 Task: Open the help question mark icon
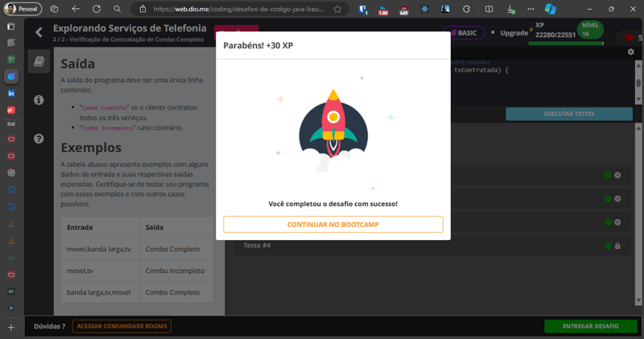pyautogui.click(x=39, y=138)
